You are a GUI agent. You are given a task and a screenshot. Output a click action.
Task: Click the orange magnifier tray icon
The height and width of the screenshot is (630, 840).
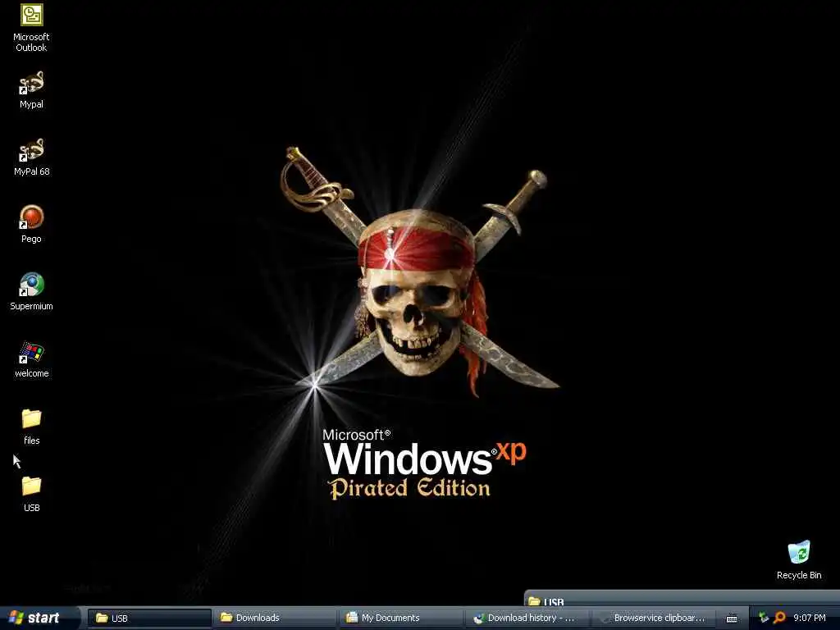779,619
